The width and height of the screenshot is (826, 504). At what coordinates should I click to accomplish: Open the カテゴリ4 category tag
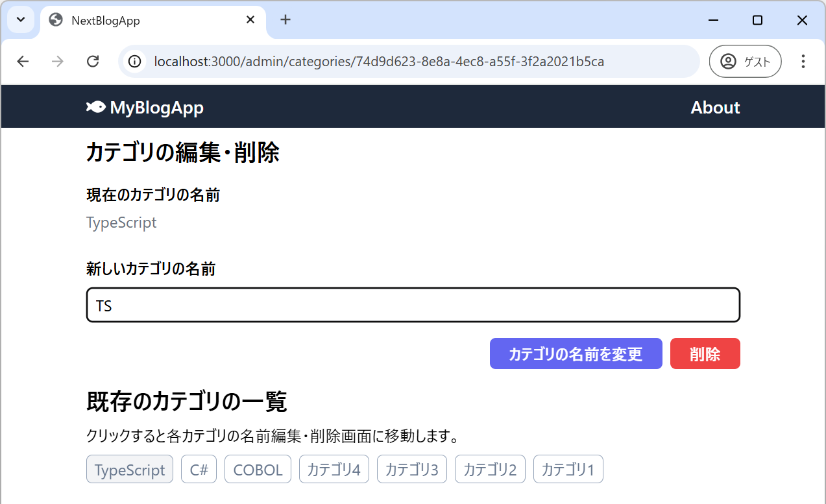334,470
